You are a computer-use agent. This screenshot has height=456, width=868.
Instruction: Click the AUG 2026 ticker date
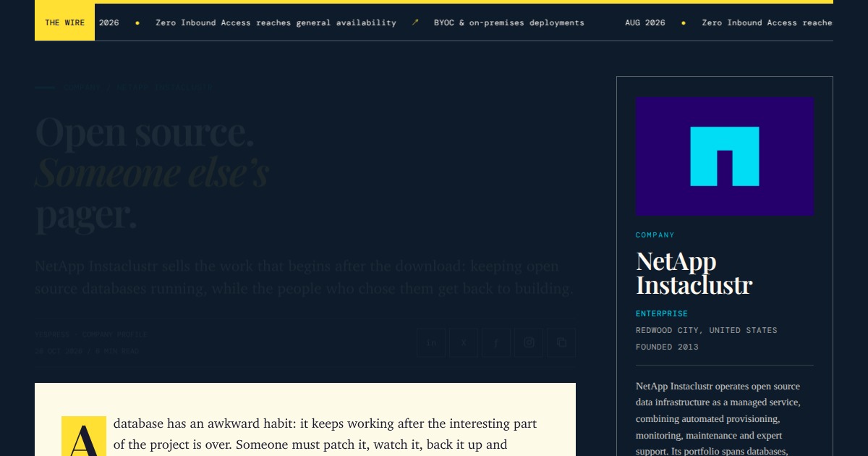pos(645,22)
